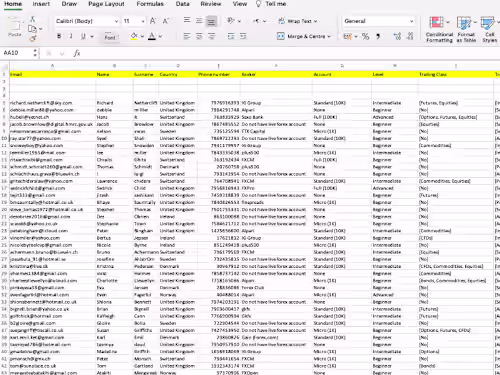Viewport: 500px width, 375px height.
Task: Click the Format Painter brush icon
Action: click(32, 39)
